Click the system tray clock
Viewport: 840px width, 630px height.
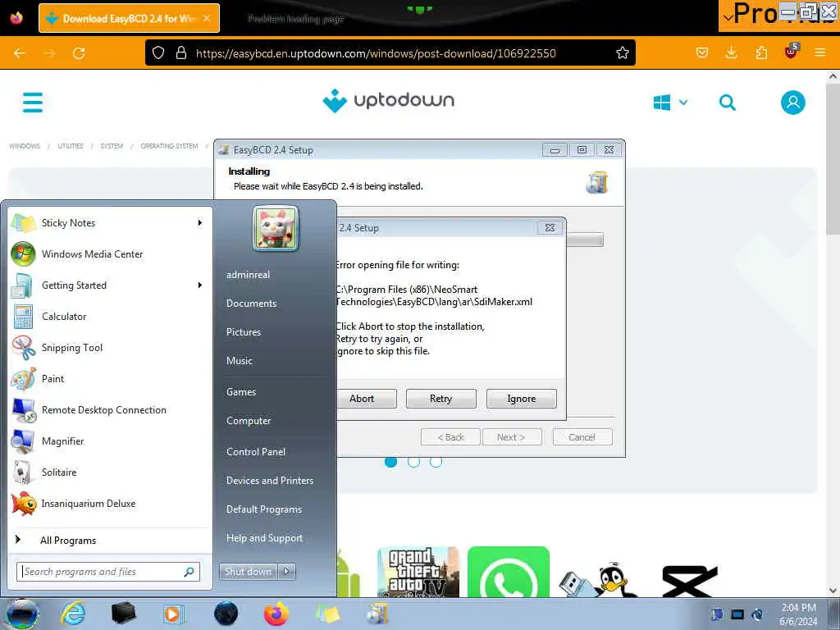coord(798,614)
